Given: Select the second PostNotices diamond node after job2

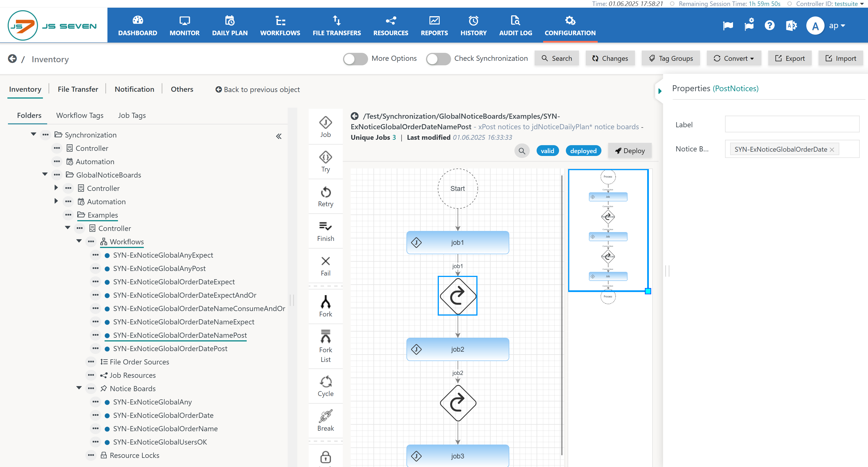Looking at the screenshot, I should [458, 403].
